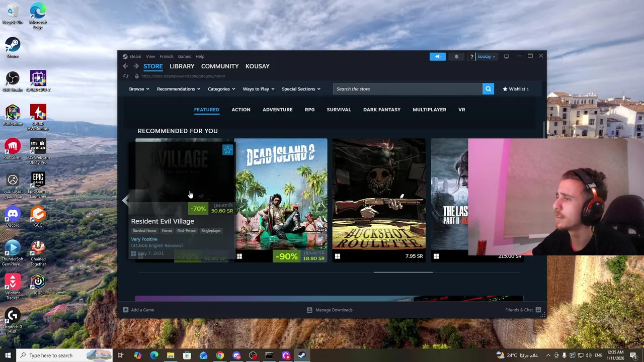Switch to the LIBRARY tab
Screen dimensions: 644x362
click(182, 66)
